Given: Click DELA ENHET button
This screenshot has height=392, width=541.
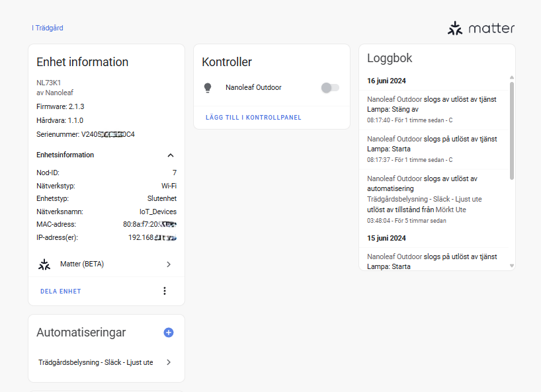Looking at the screenshot, I should (61, 292).
